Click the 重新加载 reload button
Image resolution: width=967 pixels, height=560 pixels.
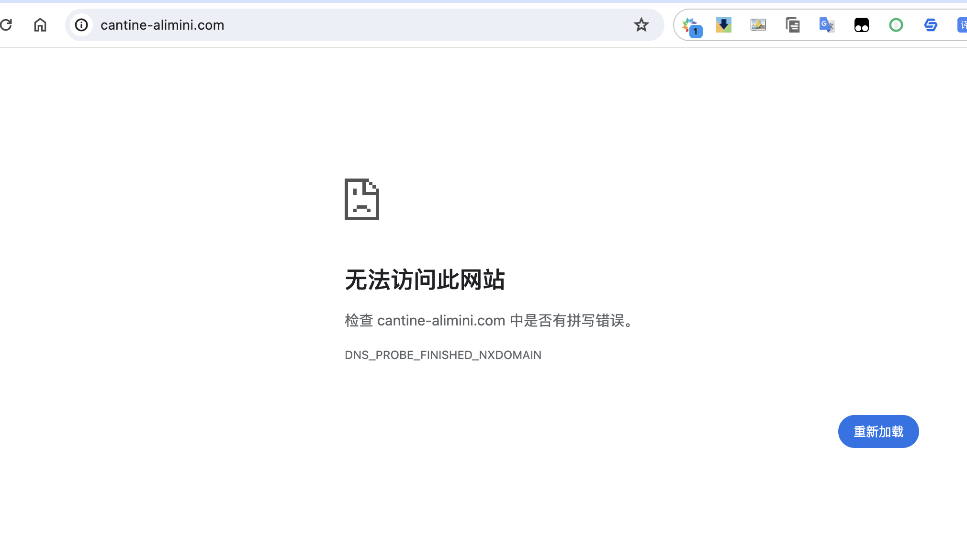[878, 431]
